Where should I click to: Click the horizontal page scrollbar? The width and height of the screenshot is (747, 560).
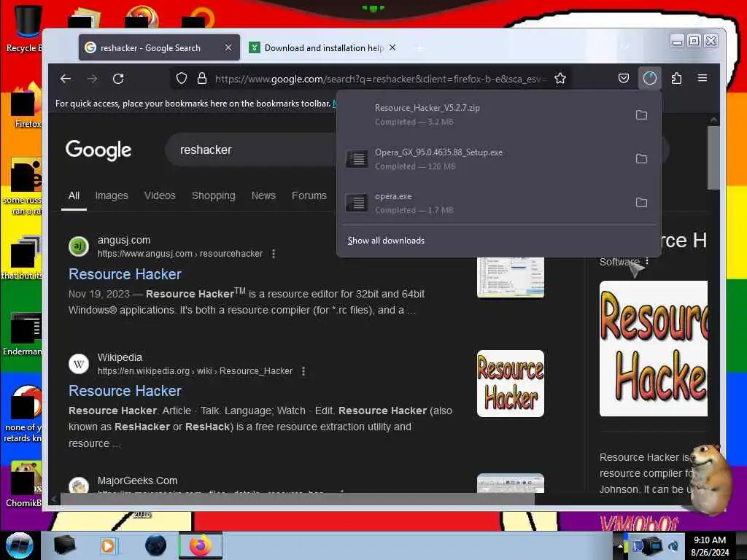pos(297,499)
